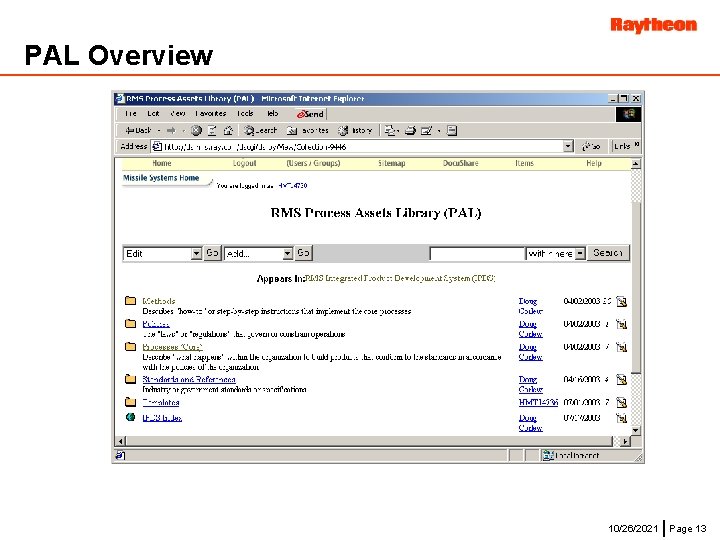Go to the browser Home page icon
Screen dimensions: 720x540
228,130
